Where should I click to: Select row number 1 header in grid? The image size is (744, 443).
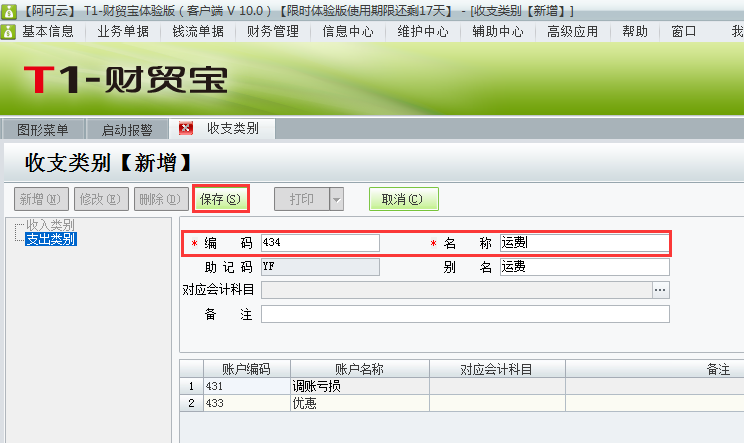tap(191, 386)
